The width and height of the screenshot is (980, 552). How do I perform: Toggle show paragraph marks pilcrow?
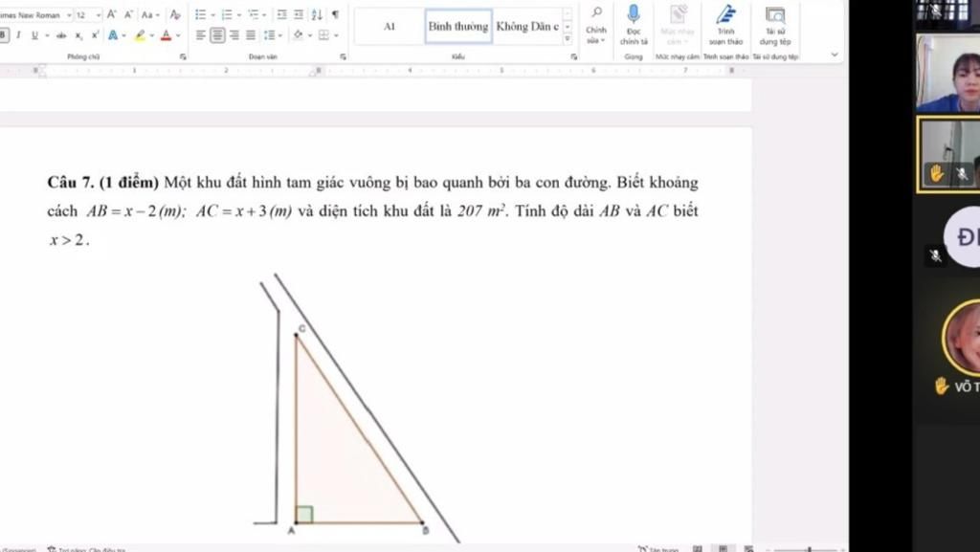pyautogui.click(x=335, y=14)
